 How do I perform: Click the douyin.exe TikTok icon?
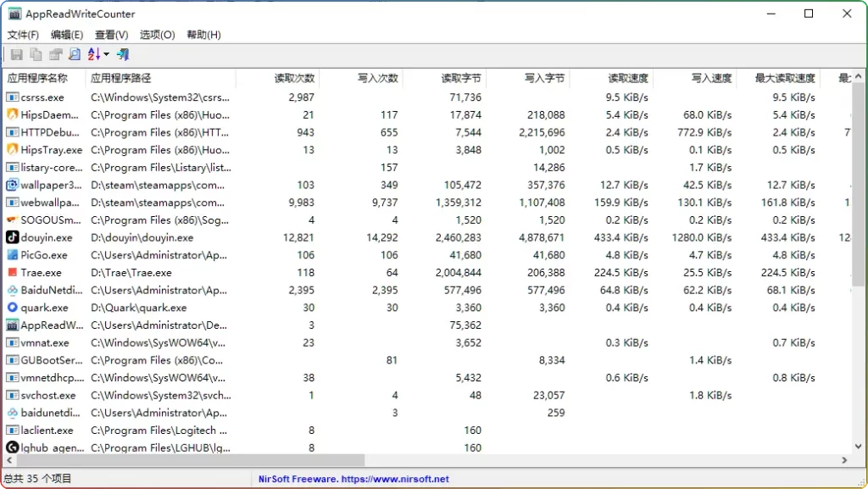pos(12,237)
